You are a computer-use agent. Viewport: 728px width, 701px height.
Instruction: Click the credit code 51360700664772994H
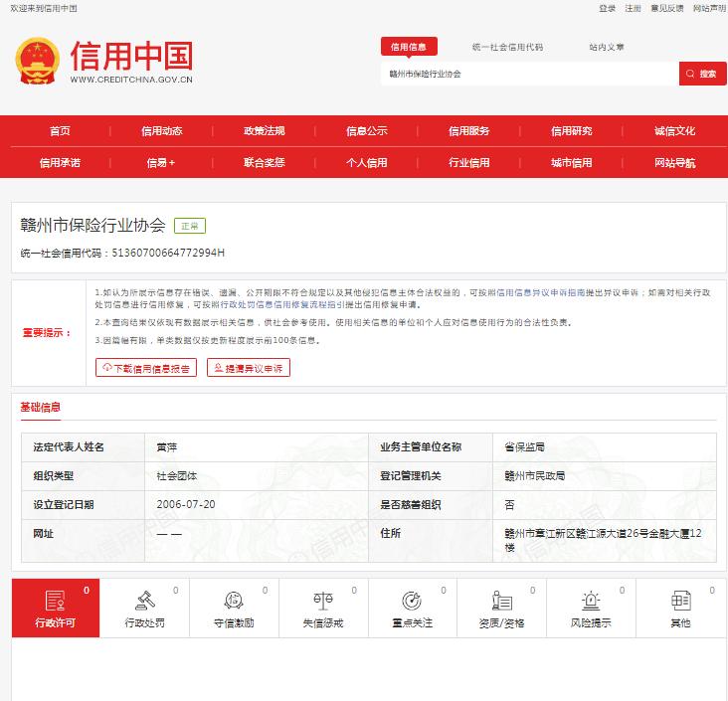(168, 253)
